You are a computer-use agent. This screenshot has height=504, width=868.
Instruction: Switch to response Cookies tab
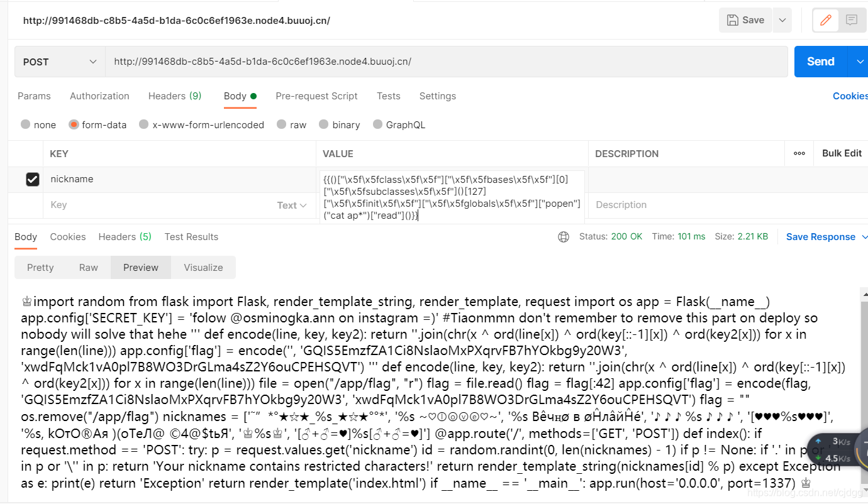tap(68, 237)
